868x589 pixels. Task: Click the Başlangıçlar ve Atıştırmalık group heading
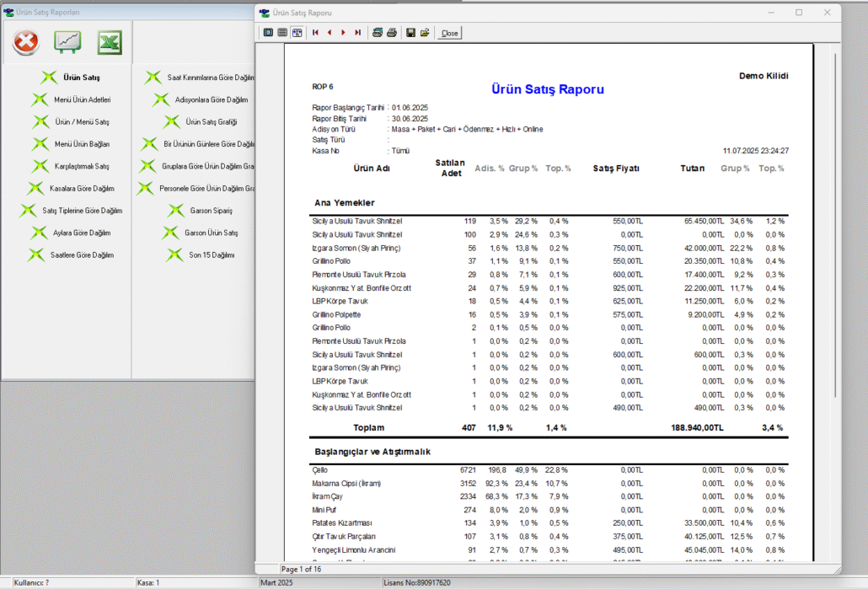pyautogui.click(x=372, y=452)
